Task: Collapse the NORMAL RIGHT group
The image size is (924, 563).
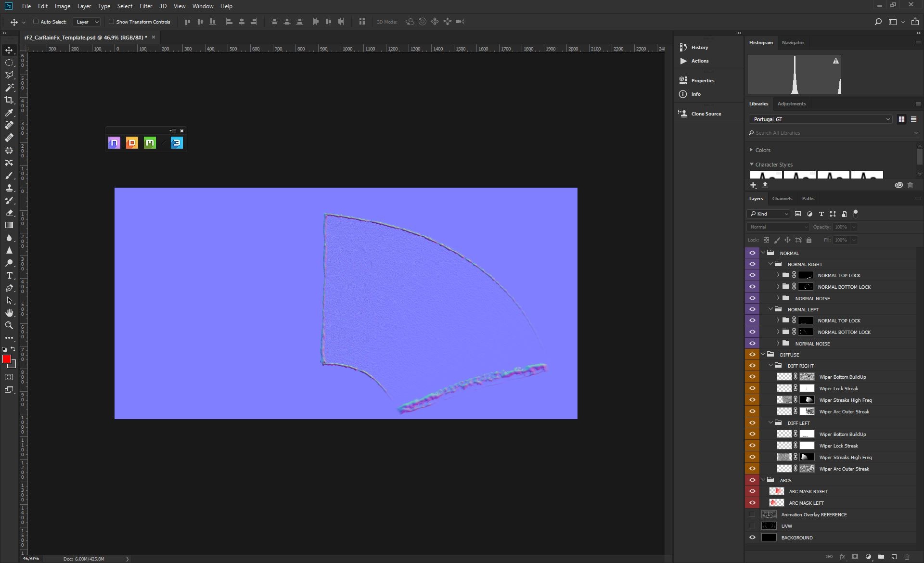Action: click(x=770, y=264)
